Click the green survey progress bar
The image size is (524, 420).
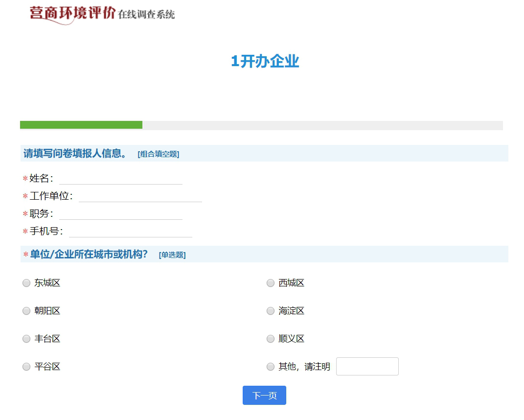81,125
